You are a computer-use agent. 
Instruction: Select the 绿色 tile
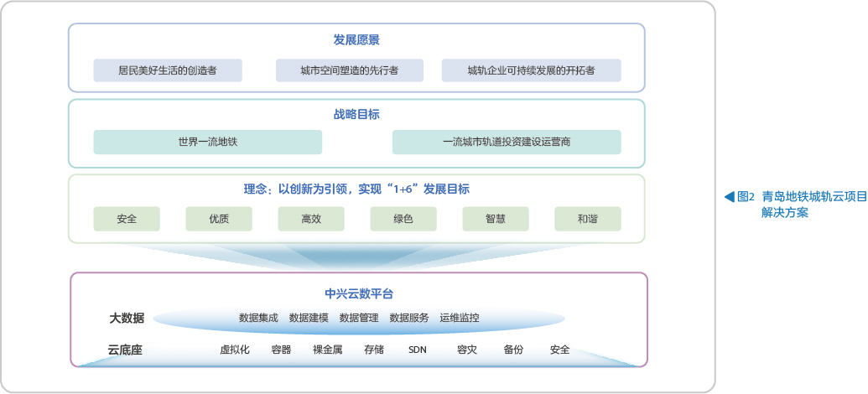click(x=403, y=219)
